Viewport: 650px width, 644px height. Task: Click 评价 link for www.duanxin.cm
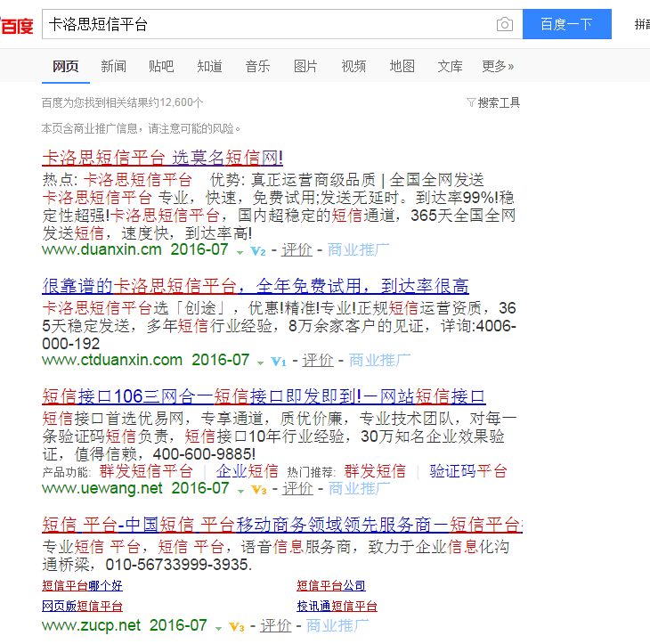297,250
